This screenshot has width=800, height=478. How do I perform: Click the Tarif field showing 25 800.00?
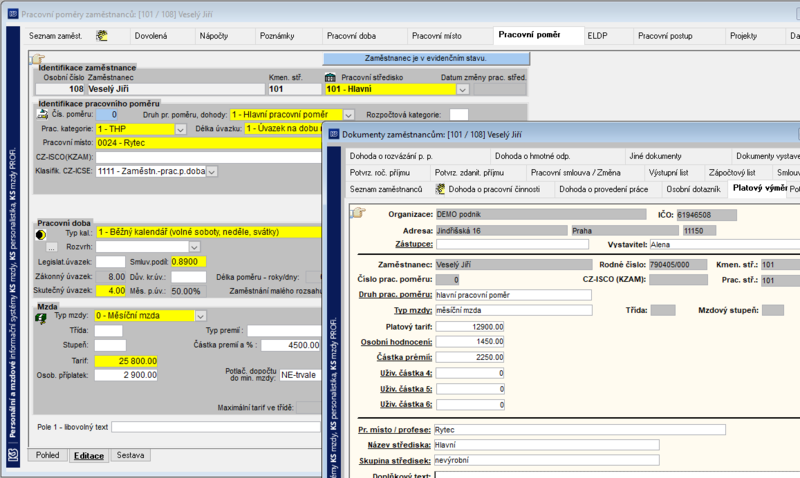[126, 361]
